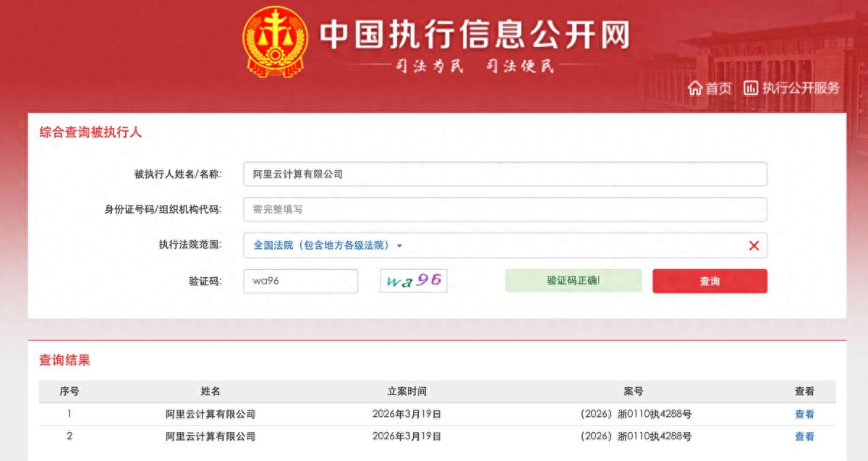
Task: Click the 身份证号码/组织机构代码 field label
Action: pos(163,209)
